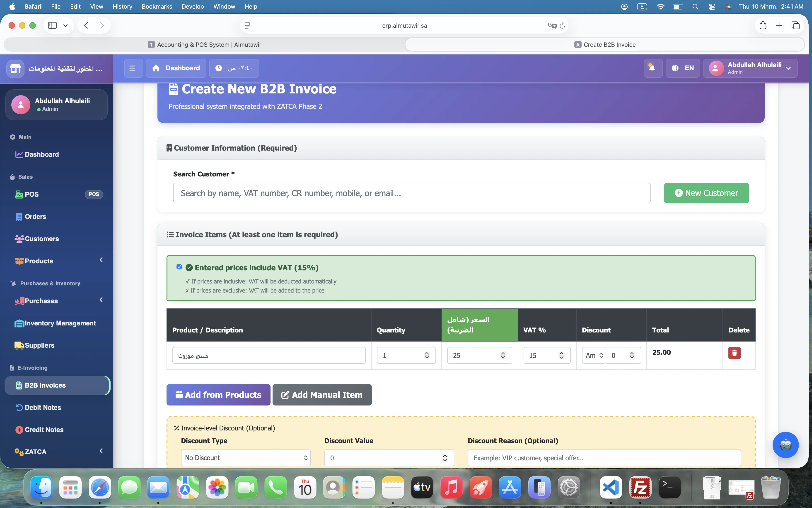This screenshot has width=812, height=508.
Task: Uncheck Entered prices include VAT checkbox
Action: 179,267
